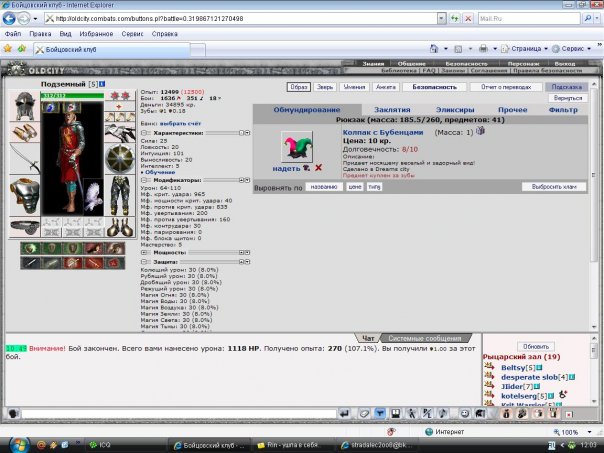Viewport: 604px width, 453px height.
Task: Click the выбрать счёт bank link
Action: point(180,123)
